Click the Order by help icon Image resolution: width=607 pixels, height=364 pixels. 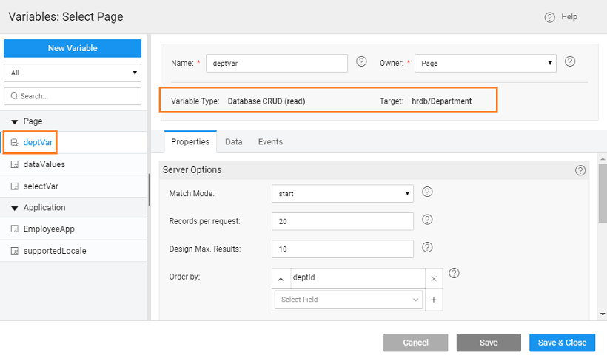tap(455, 273)
